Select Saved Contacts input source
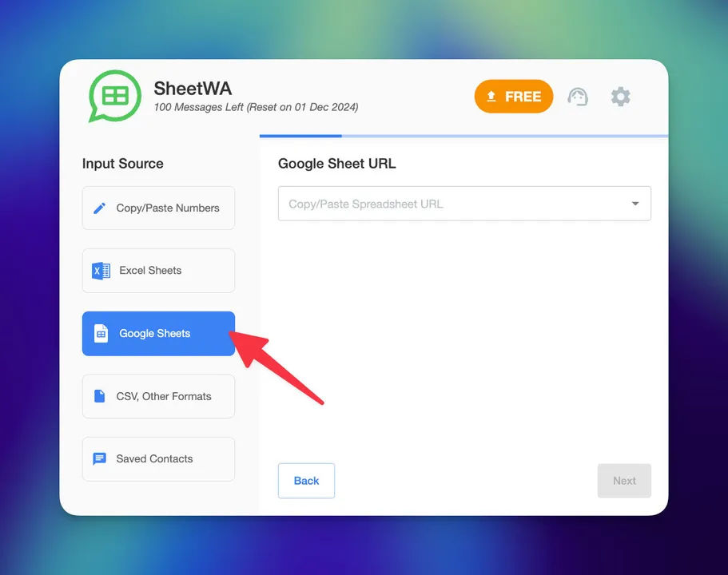This screenshot has height=575, width=728. (158, 459)
